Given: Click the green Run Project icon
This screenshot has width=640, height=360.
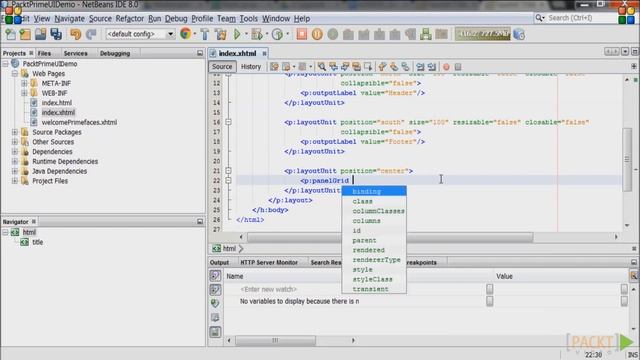Looking at the screenshot, I should [x=237, y=34].
